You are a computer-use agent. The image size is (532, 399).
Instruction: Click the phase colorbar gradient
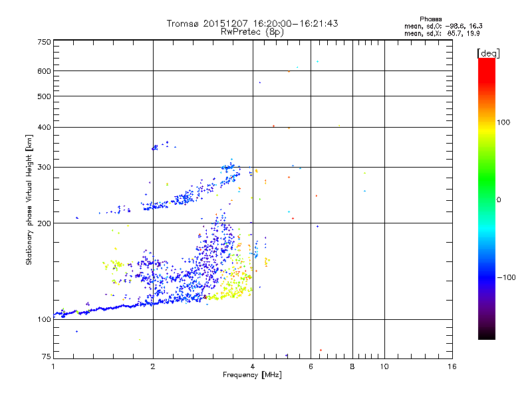(487, 199)
